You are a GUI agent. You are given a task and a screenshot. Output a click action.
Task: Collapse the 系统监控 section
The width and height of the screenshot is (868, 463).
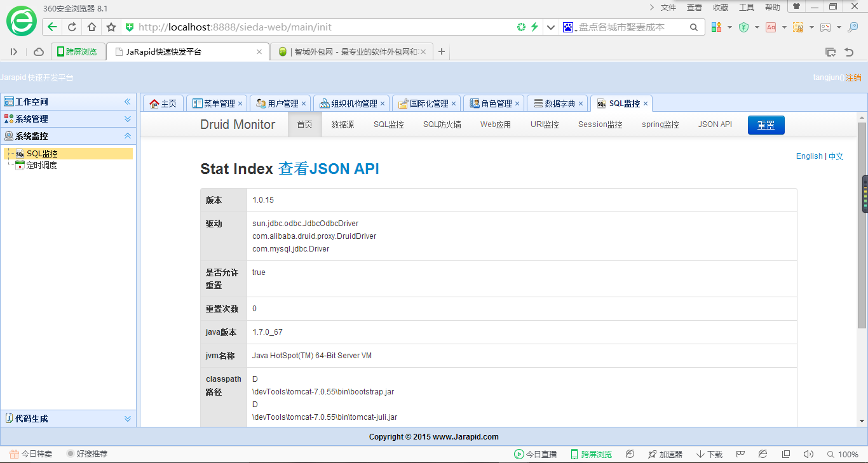click(69, 136)
